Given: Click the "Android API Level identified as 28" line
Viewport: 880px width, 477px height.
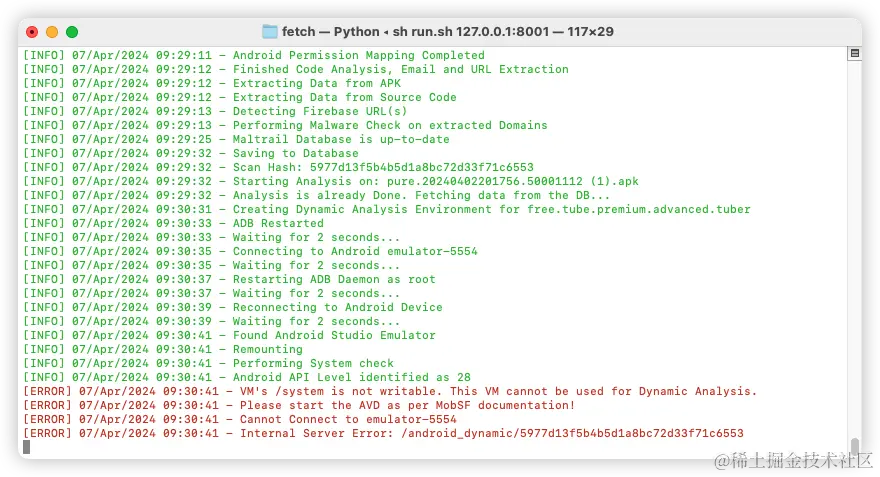Looking at the screenshot, I should click(x=351, y=377).
